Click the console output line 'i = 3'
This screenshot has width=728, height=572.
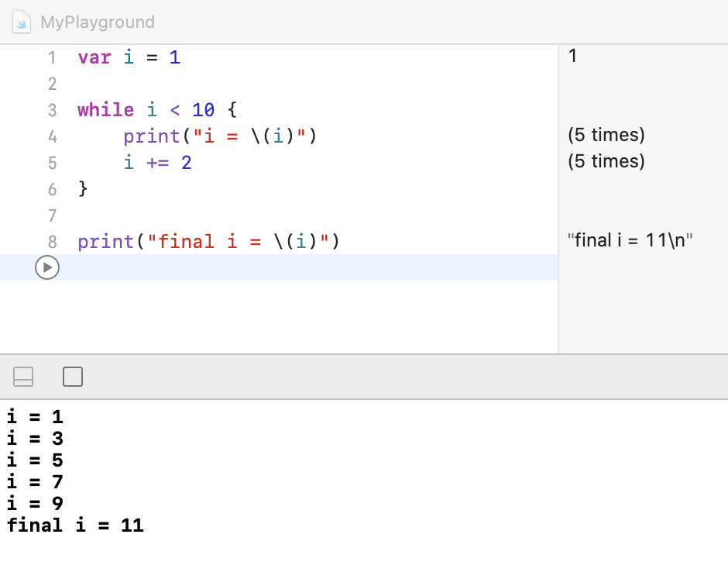coord(35,439)
